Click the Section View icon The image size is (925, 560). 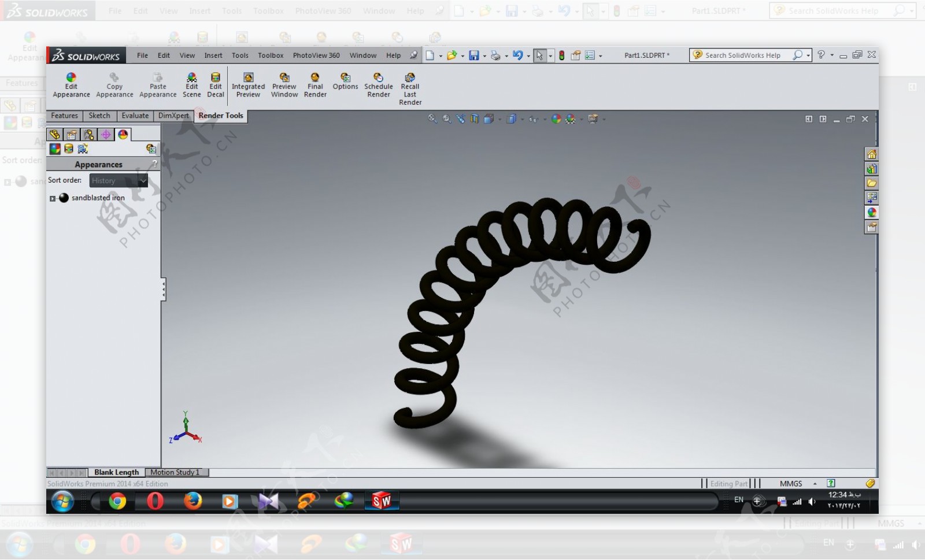(x=475, y=119)
